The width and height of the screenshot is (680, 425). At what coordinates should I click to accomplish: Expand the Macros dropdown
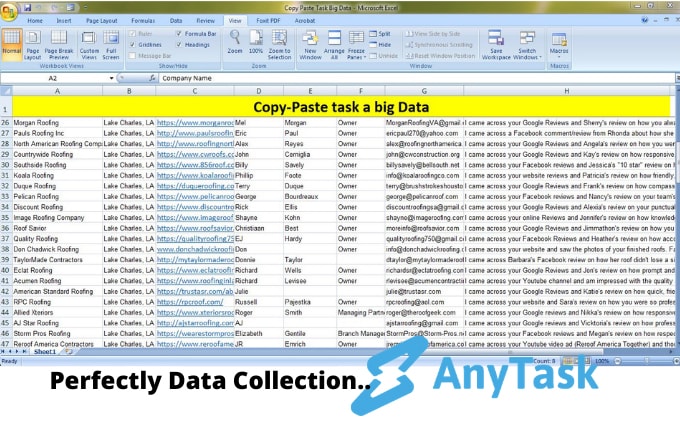pos(559,57)
